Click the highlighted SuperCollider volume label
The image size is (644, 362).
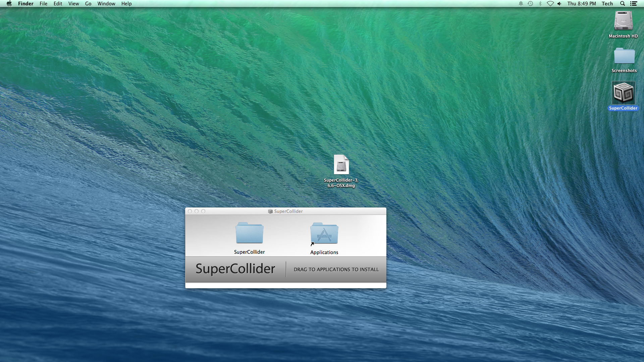point(623,108)
